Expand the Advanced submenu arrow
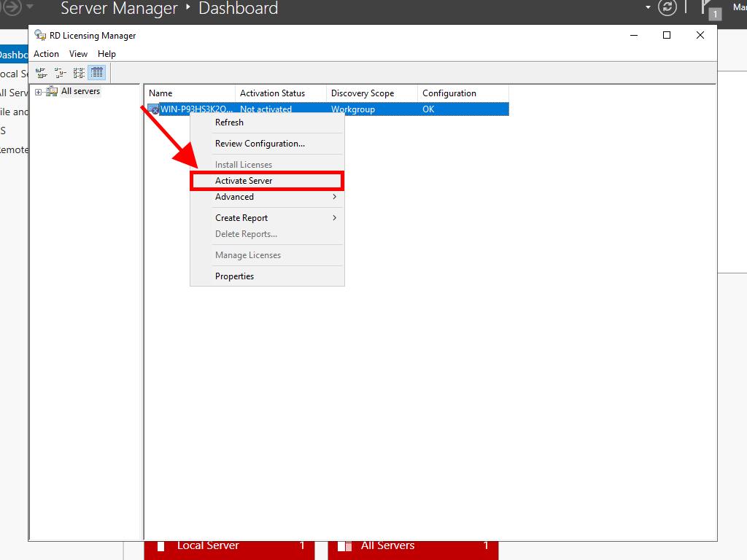 click(x=334, y=197)
